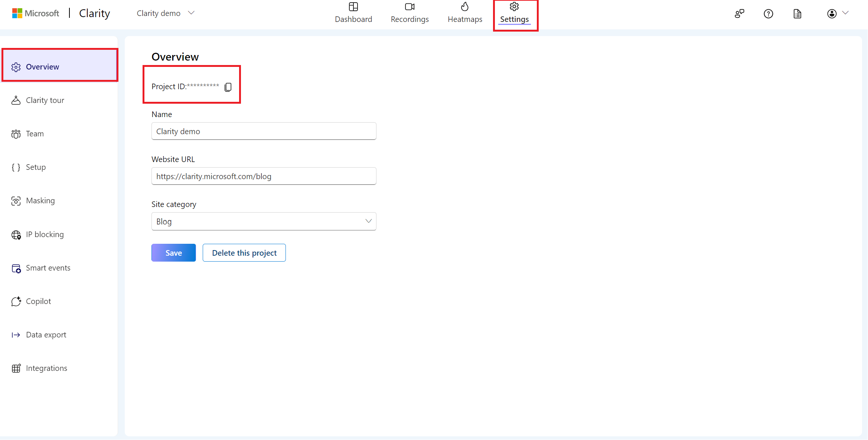Click the Website URL input field
The image size is (868, 440).
point(263,176)
